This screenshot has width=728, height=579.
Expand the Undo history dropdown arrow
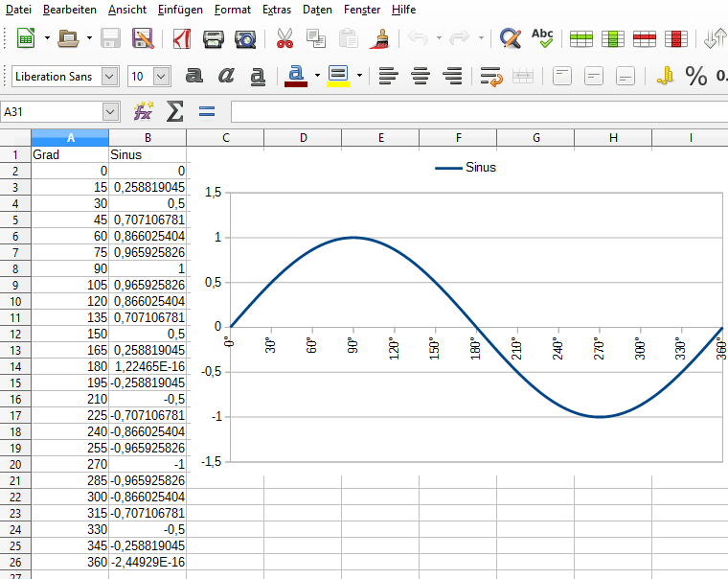pos(439,38)
